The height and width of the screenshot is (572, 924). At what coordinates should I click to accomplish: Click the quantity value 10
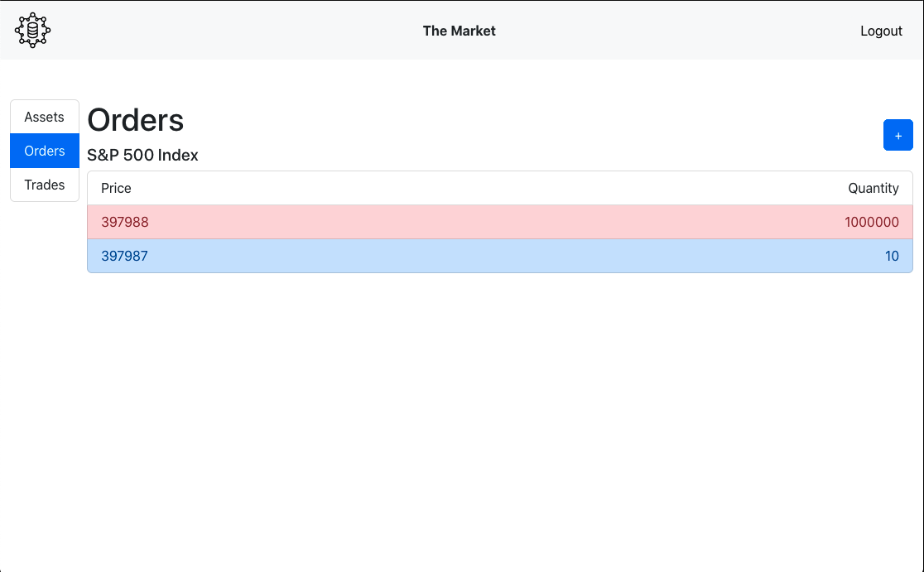point(892,256)
